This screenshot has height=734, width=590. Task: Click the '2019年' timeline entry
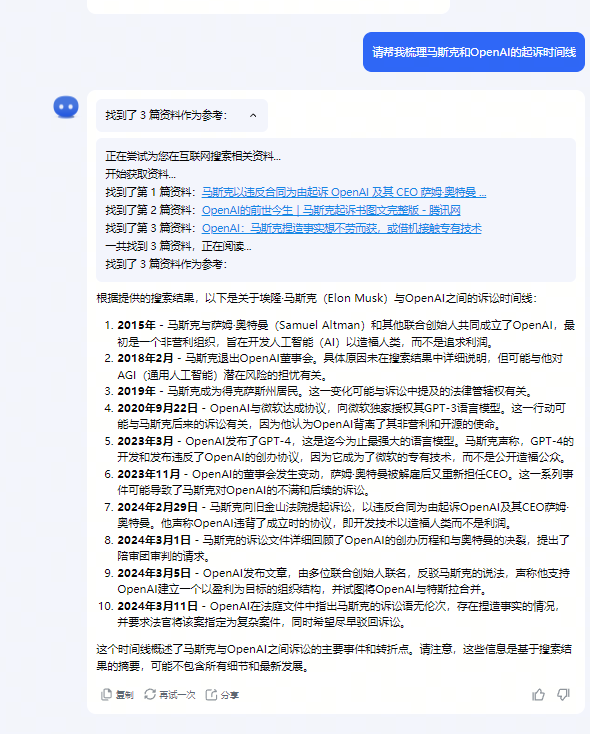click(x=324, y=391)
